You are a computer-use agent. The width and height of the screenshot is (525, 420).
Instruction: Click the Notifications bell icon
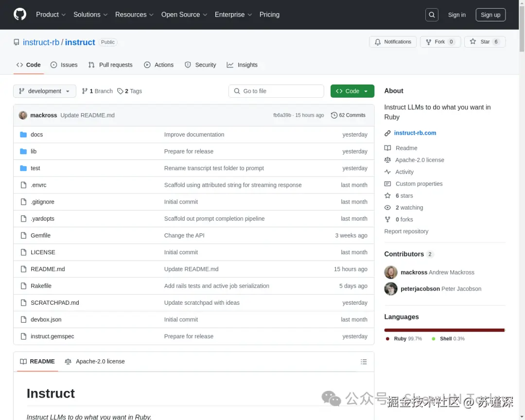coord(378,42)
